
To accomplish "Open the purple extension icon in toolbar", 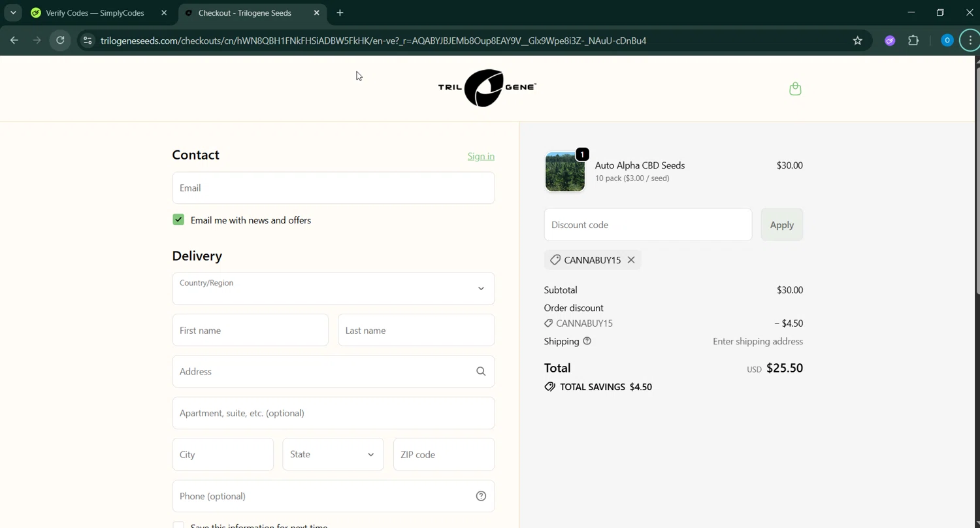I will point(890,41).
